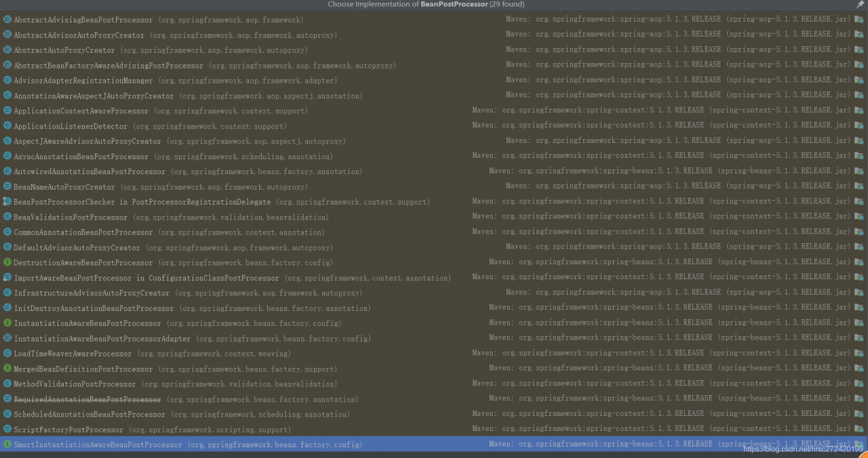
Task: Click Maven spring-context location on ScriptFactoryPostProcessor row
Action: coord(662,428)
